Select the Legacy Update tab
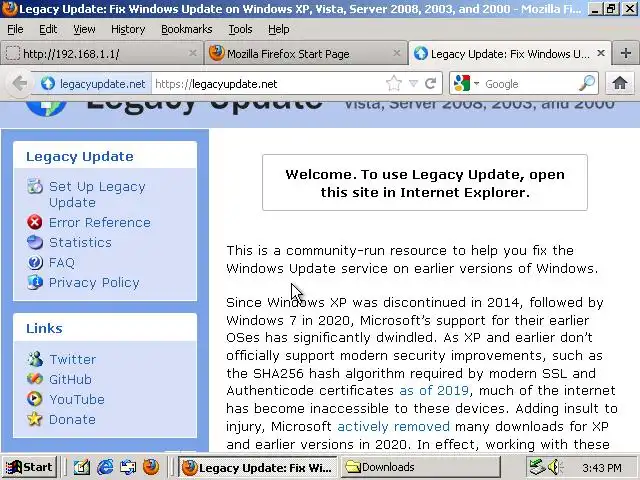This screenshot has height=480, width=640. click(x=510, y=53)
